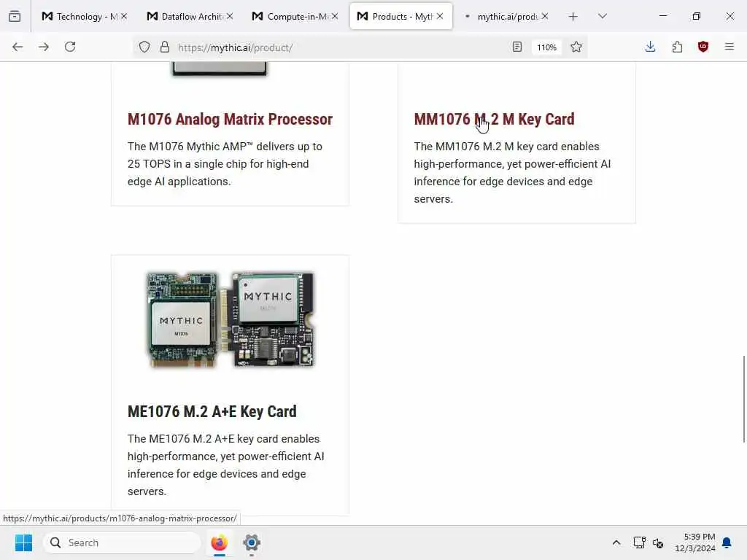Open the notifications bell icon
This screenshot has height=560, width=747.
727,542
